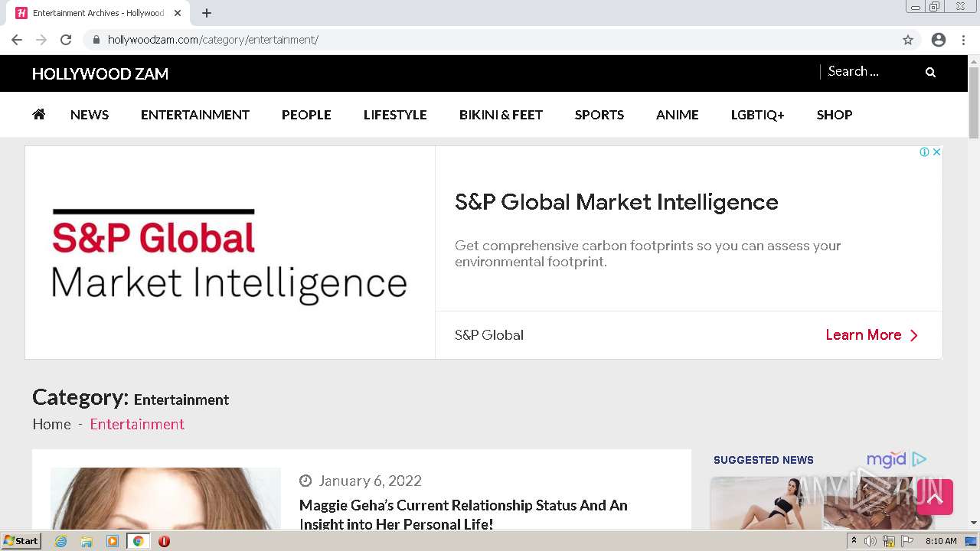Click the padlock site info icon
The image size is (980, 551).
click(x=96, y=40)
